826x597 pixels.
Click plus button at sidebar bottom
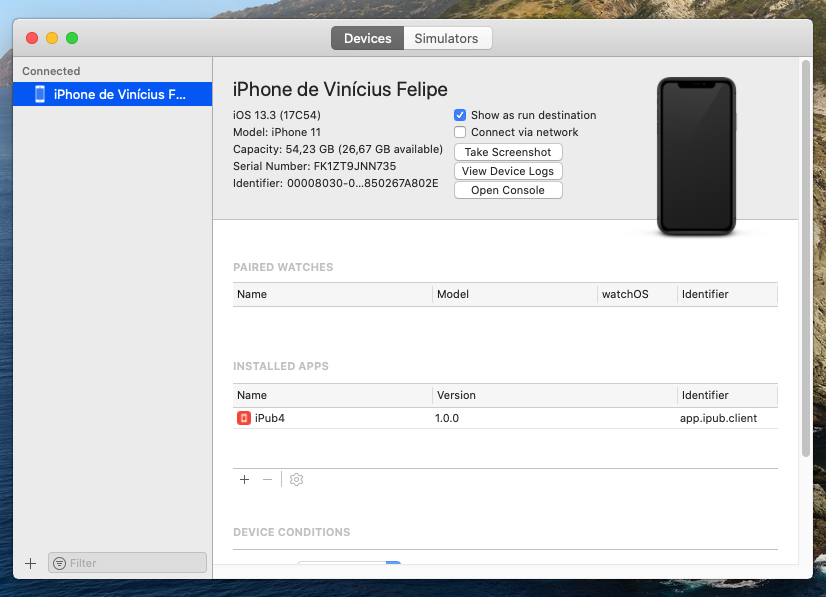click(30, 563)
